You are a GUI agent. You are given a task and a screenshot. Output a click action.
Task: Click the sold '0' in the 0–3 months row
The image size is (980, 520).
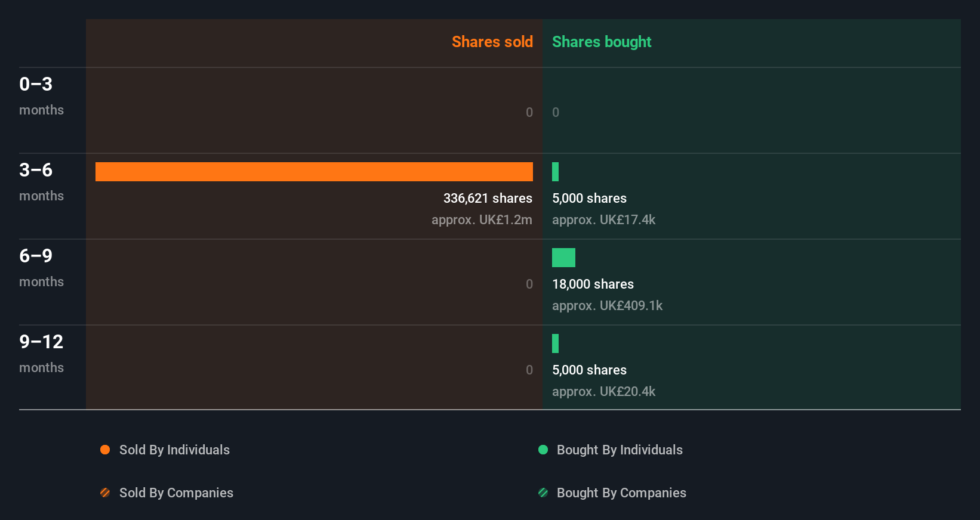click(529, 112)
